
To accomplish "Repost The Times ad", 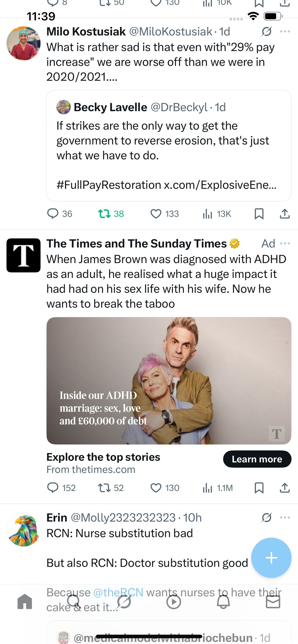I will click(x=104, y=488).
